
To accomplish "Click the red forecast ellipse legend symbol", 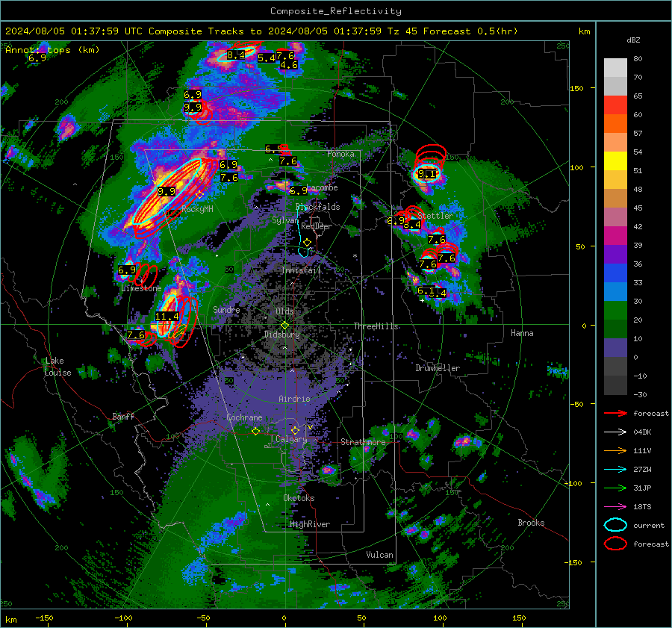I will [615, 544].
